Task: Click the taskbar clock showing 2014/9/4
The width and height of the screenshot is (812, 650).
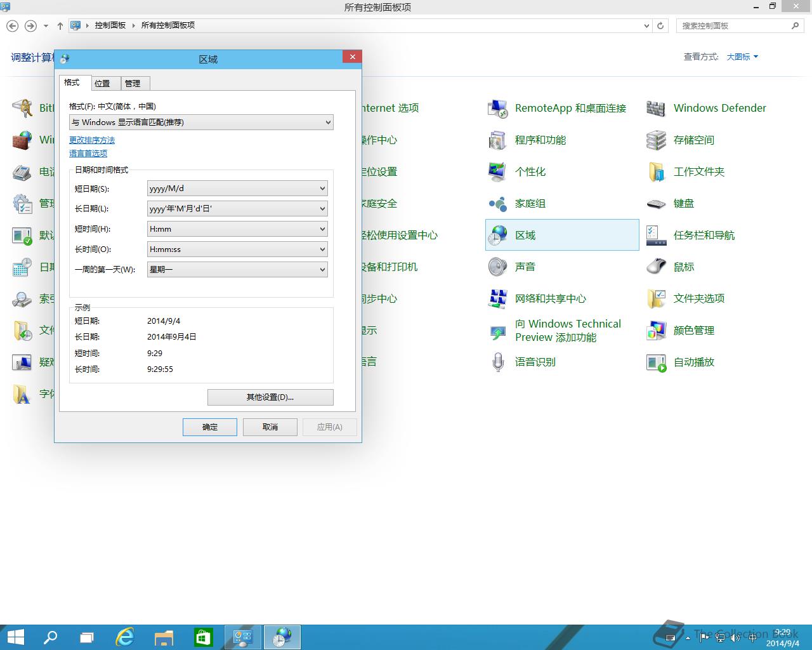Action: (783, 638)
